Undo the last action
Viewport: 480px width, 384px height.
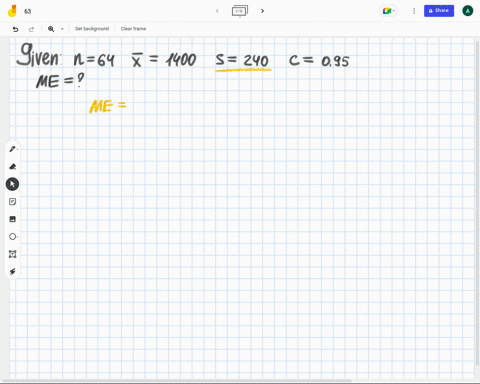pos(15,29)
